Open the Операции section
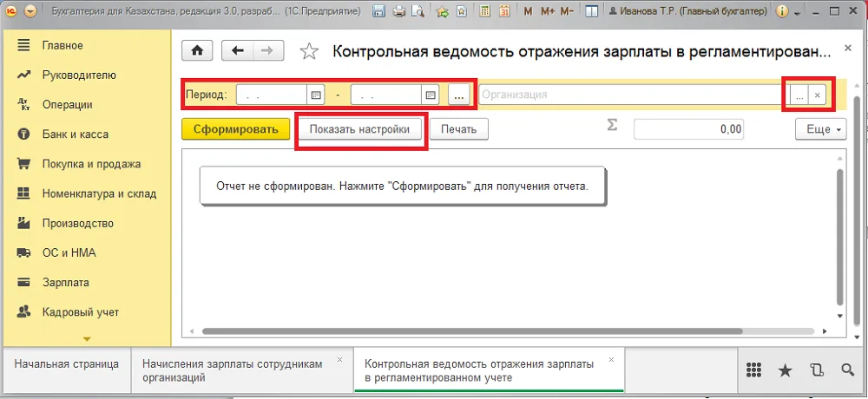 pos(67,105)
